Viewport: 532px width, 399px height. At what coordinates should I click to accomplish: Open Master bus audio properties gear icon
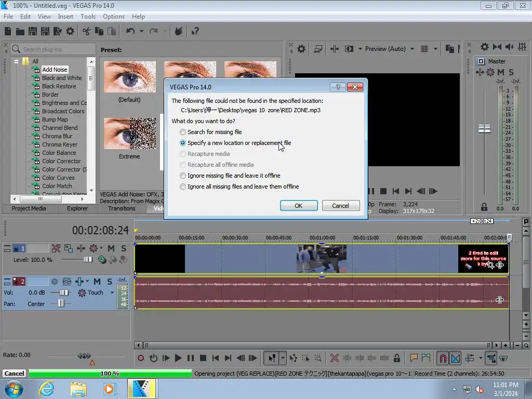485,47
